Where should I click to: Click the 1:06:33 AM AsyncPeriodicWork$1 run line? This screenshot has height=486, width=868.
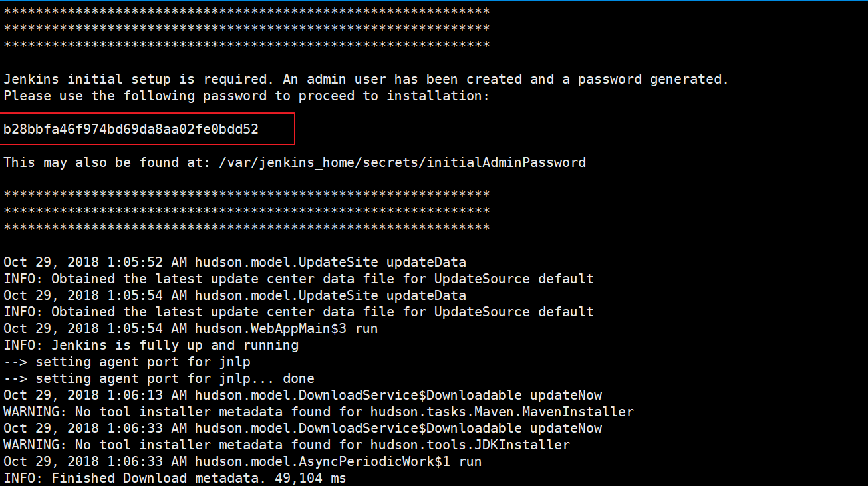243,461
